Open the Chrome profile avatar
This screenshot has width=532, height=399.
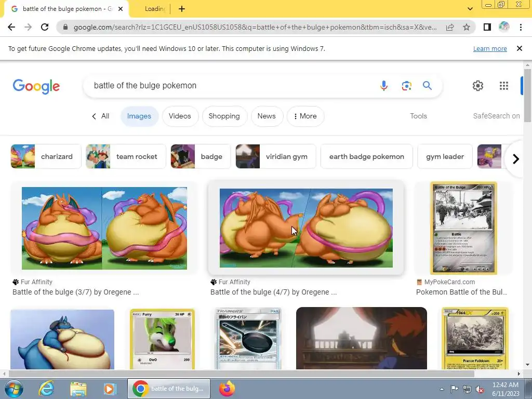click(x=504, y=27)
